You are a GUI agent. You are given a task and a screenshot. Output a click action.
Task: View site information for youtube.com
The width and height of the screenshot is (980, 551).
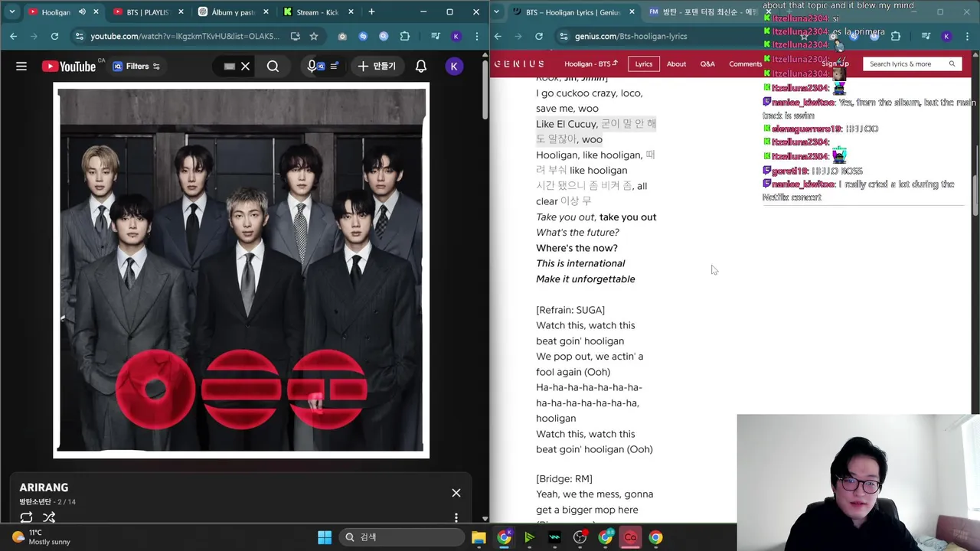(x=79, y=36)
